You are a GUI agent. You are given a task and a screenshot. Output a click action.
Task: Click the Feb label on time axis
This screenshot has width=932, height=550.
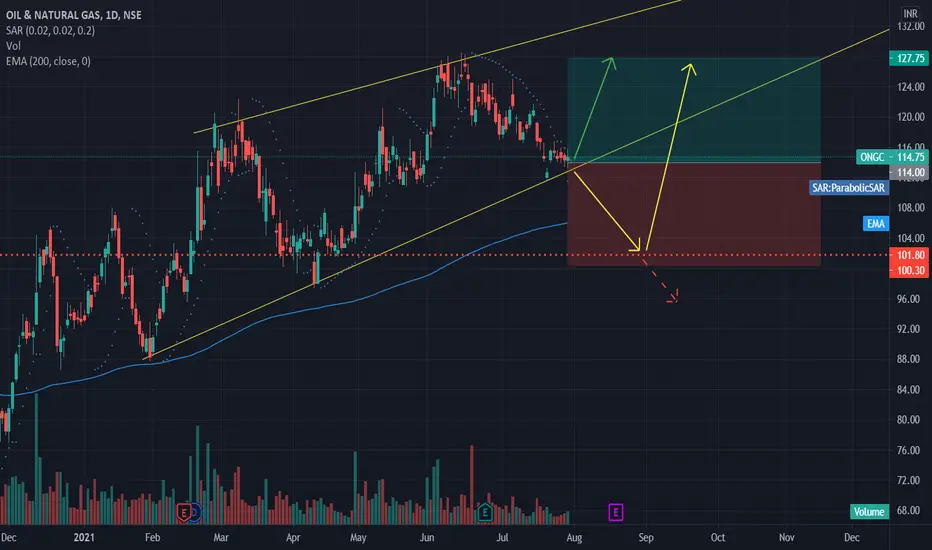153,538
